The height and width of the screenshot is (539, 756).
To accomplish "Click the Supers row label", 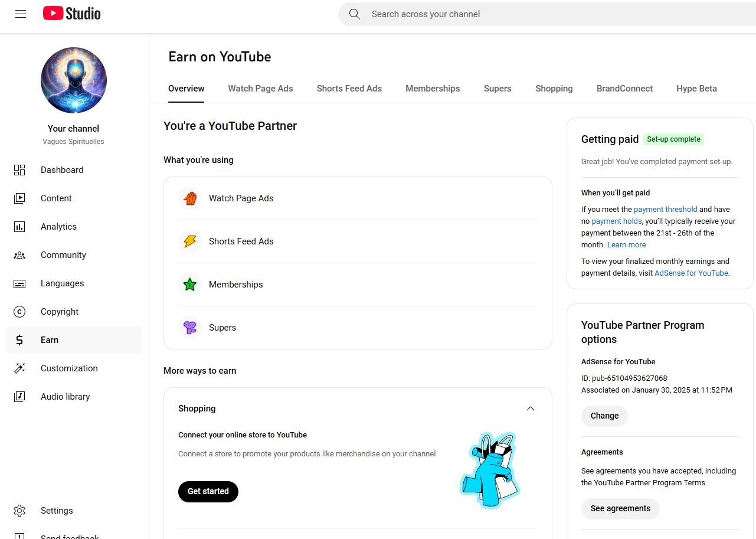I will pos(222,328).
